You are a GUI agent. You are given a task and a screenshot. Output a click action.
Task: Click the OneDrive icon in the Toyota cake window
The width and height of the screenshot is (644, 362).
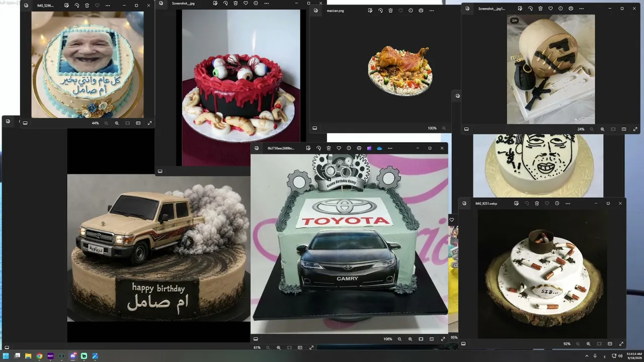click(x=379, y=148)
